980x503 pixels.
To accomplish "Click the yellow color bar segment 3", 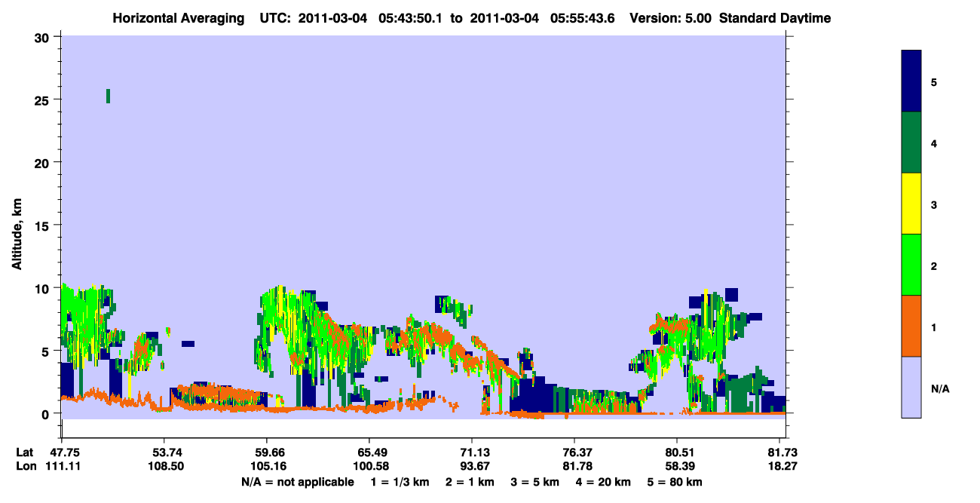I will point(911,204).
